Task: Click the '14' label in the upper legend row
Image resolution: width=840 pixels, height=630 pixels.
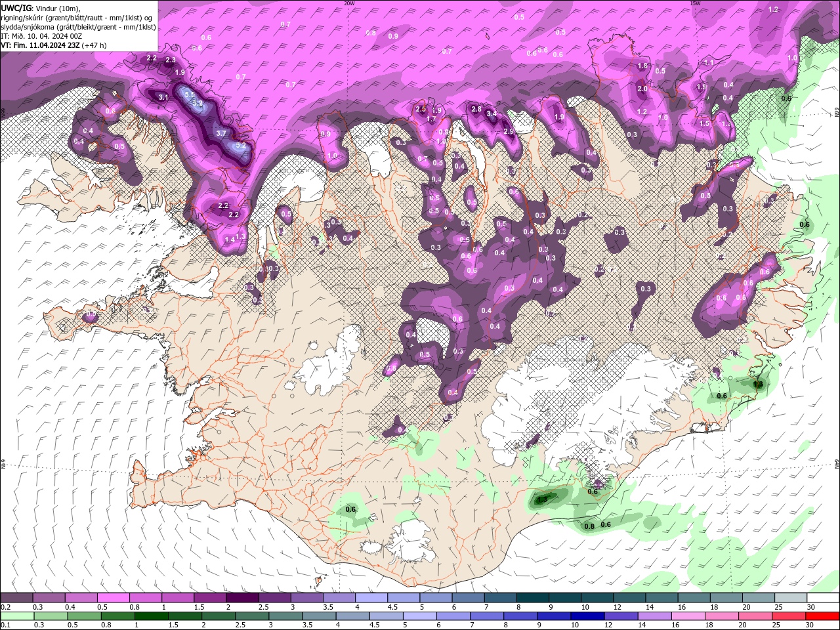Action: pyautogui.click(x=650, y=607)
